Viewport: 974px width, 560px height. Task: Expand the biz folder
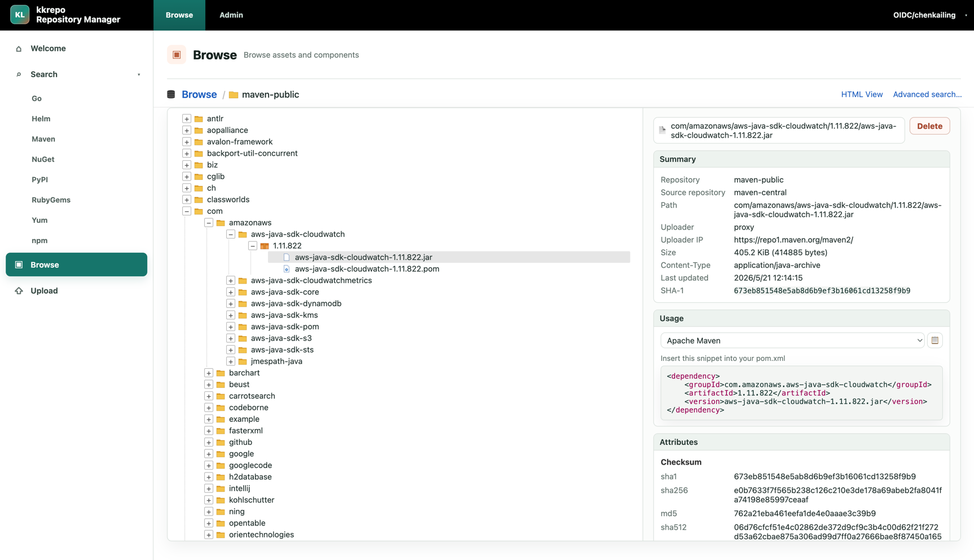point(187,165)
